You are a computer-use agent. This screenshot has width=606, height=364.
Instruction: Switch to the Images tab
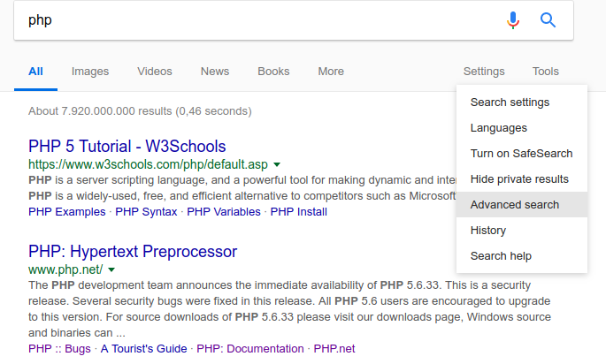click(90, 72)
